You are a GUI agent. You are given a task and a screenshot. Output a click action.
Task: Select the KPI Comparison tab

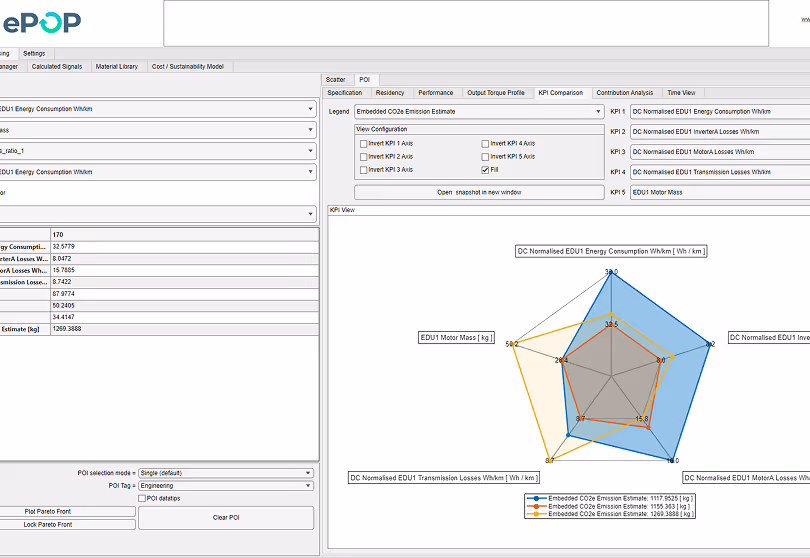click(560, 92)
